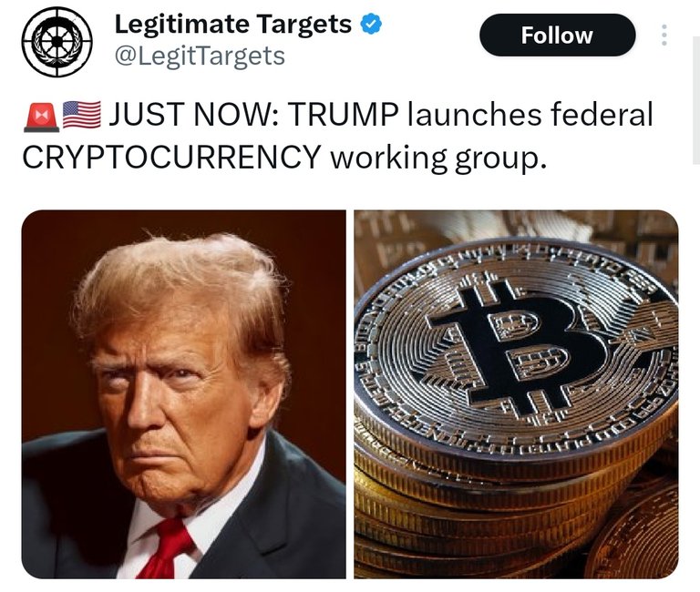The image size is (700, 592).
Task: Click the red siren emoji
Action: [x=42, y=117]
